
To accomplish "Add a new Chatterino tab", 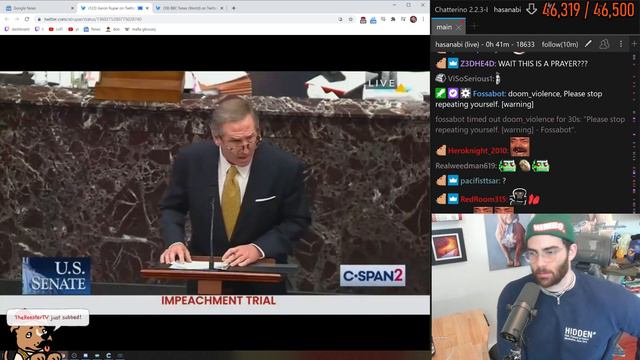I will [474, 27].
